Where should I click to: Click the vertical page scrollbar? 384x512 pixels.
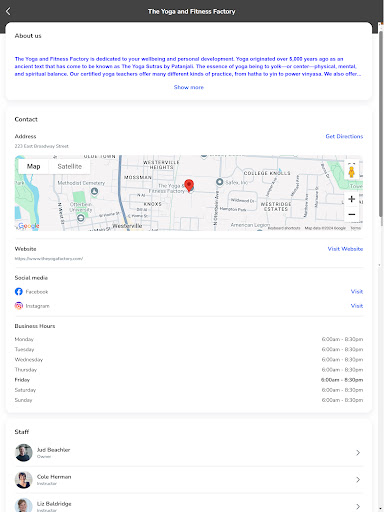click(x=381, y=123)
